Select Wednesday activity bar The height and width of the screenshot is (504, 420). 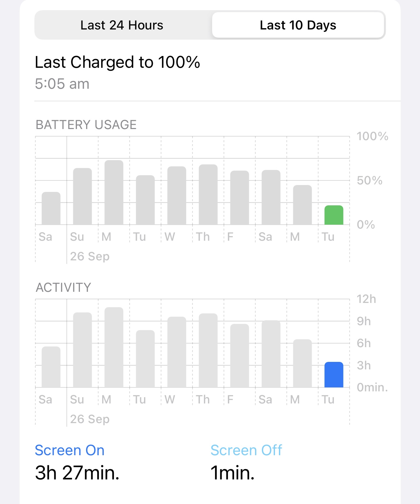click(x=177, y=352)
